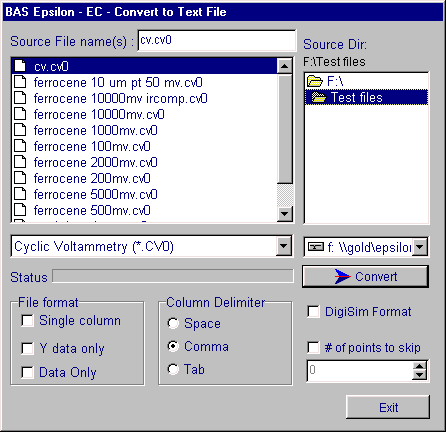Enable the # of points to skip checkbox
Viewport: 446px width, 432px height.
pyautogui.click(x=313, y=347)
